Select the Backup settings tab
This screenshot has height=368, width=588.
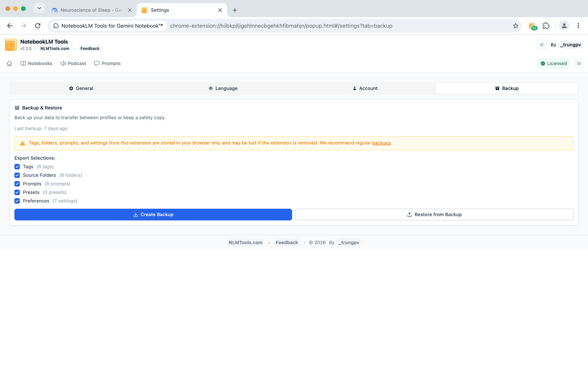[x=507, y=88]
